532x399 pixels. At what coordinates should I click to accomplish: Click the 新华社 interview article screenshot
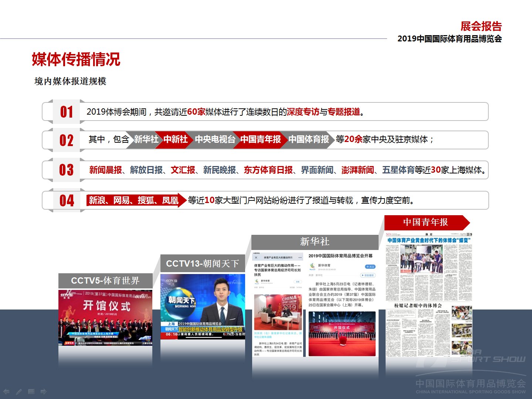[x=278, y=304]
